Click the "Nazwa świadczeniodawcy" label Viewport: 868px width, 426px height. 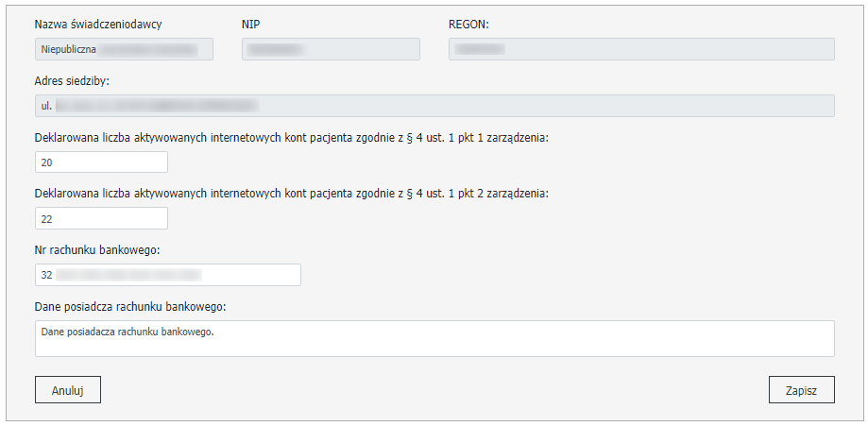pyautogui.click(x=105, y=24)
